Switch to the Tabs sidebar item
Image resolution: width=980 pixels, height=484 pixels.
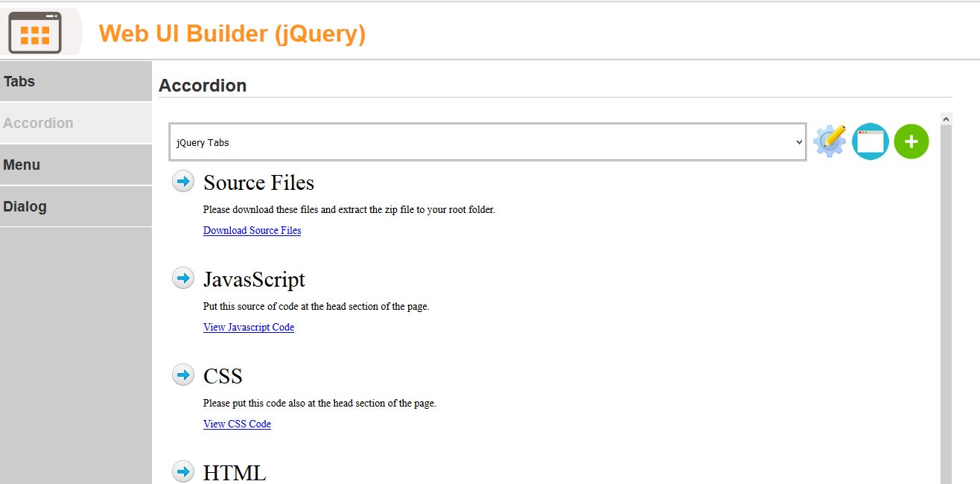click(76, 81)
